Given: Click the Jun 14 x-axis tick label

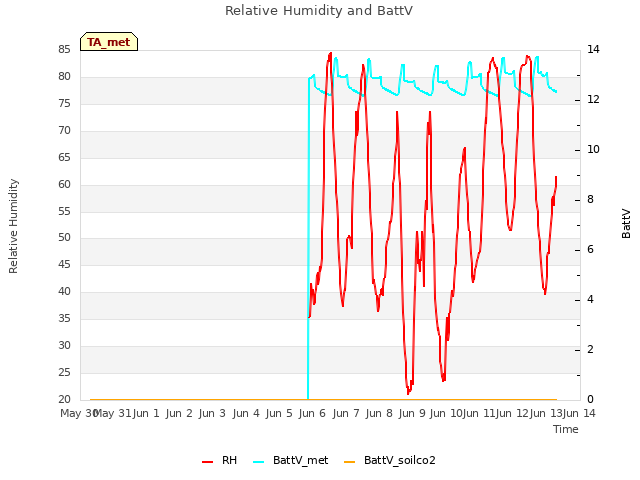Looking at the screenshot, I should (579, 413).
